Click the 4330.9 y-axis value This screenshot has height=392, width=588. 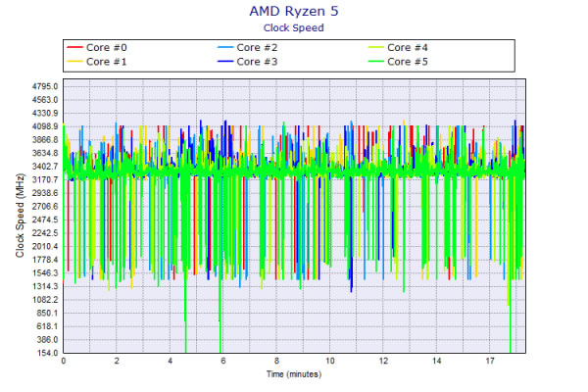45,114
